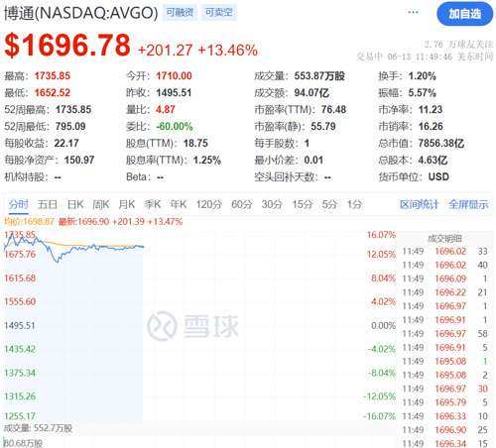496x448 pixels.
Task: Click the 可卖空 tag
Action: click(x=219, y=13)
